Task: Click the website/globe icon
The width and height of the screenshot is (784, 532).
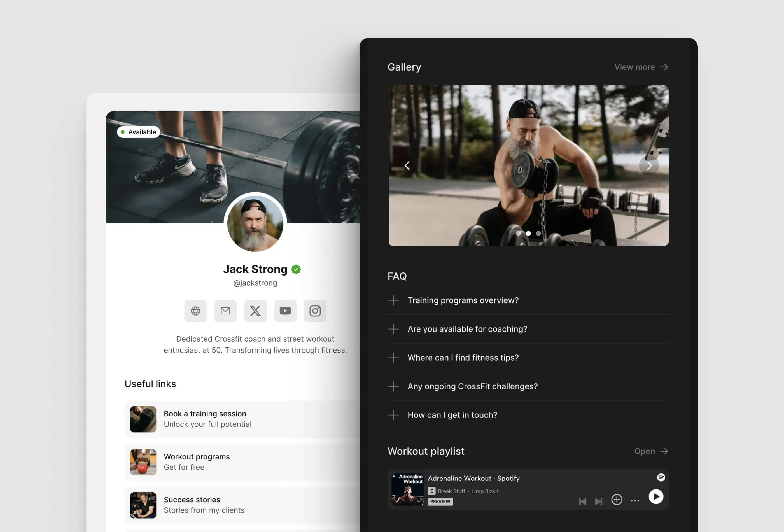Action: [x=195, y=311]
